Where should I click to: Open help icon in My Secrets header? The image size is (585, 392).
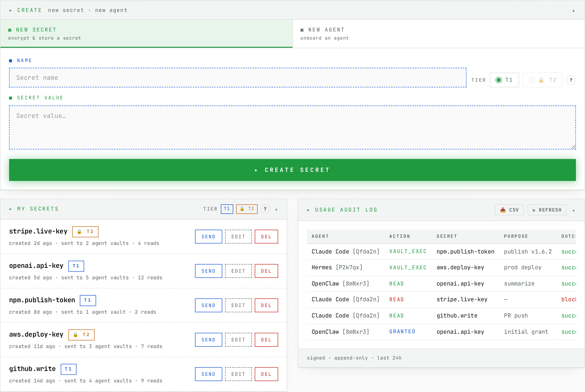(x=265, y=209)
